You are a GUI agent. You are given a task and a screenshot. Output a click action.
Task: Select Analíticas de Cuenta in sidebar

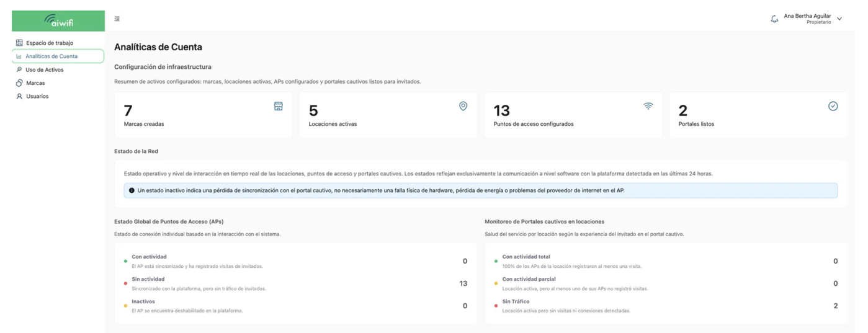tap(58, 56)
